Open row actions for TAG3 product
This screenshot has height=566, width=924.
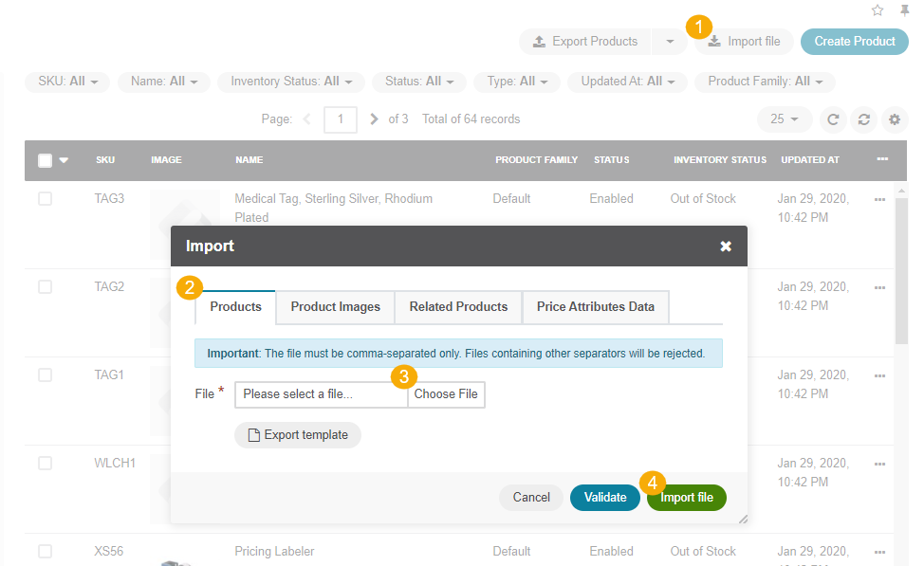pyautogui.click(x=879, y=199)
